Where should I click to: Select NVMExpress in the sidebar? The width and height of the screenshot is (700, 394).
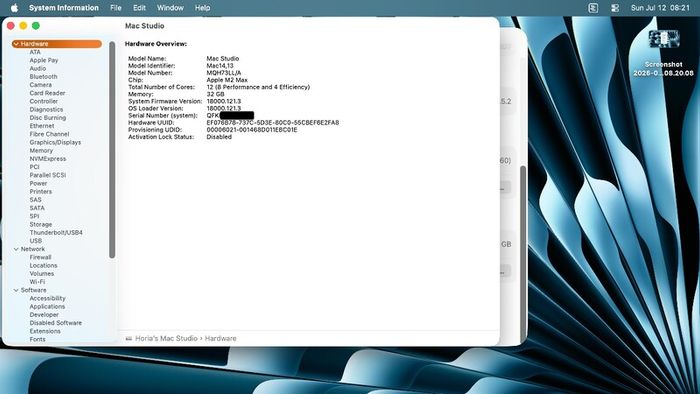(48, 159)
